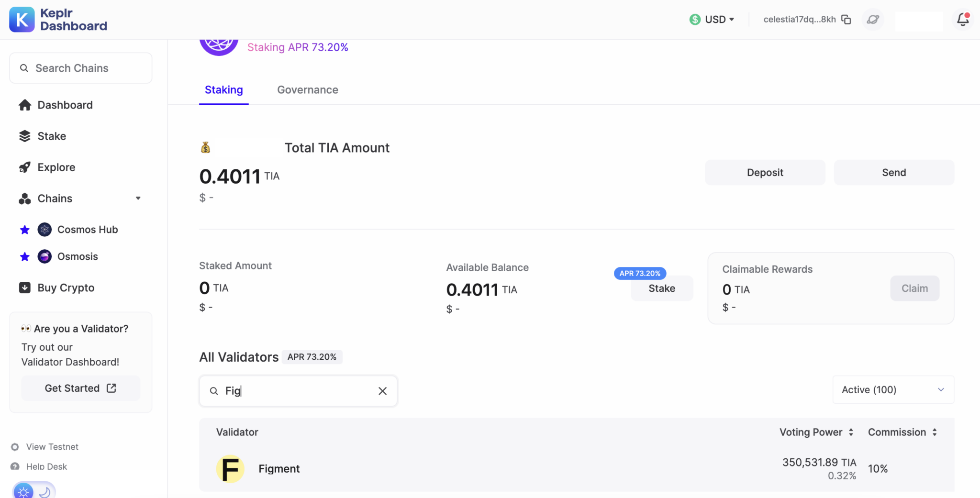Switch to the Governance tab
This screenshot has height=498, width=980.
[x=307, y=89]
